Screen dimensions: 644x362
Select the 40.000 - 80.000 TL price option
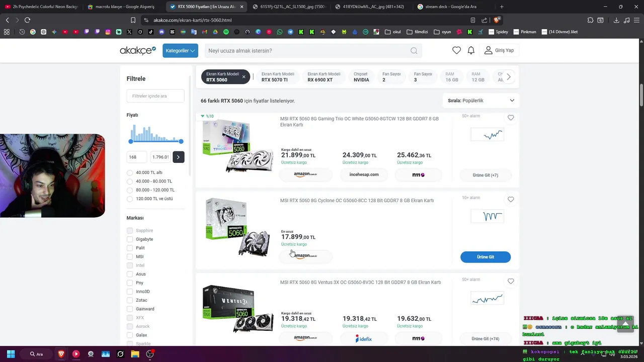130,181
